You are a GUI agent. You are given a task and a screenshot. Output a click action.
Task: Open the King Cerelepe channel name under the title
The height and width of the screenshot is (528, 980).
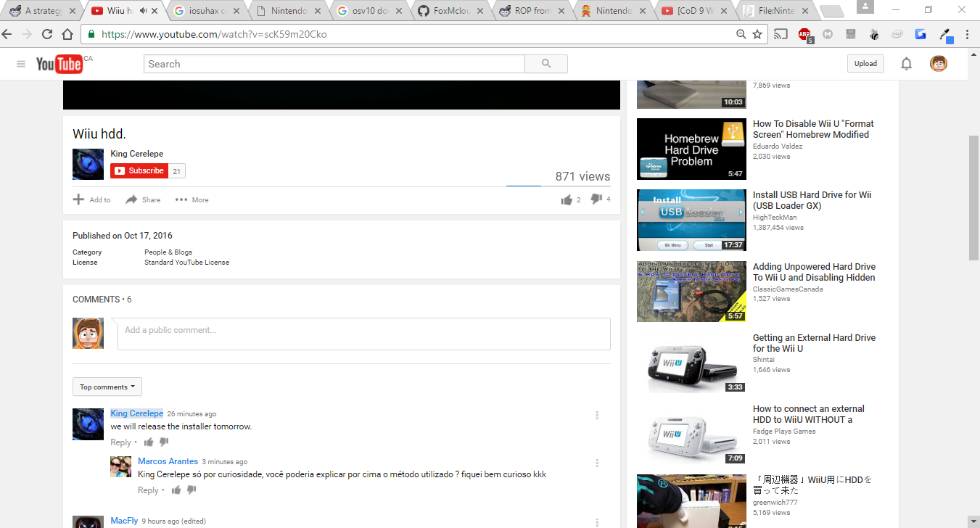click(x=136, y=154)
